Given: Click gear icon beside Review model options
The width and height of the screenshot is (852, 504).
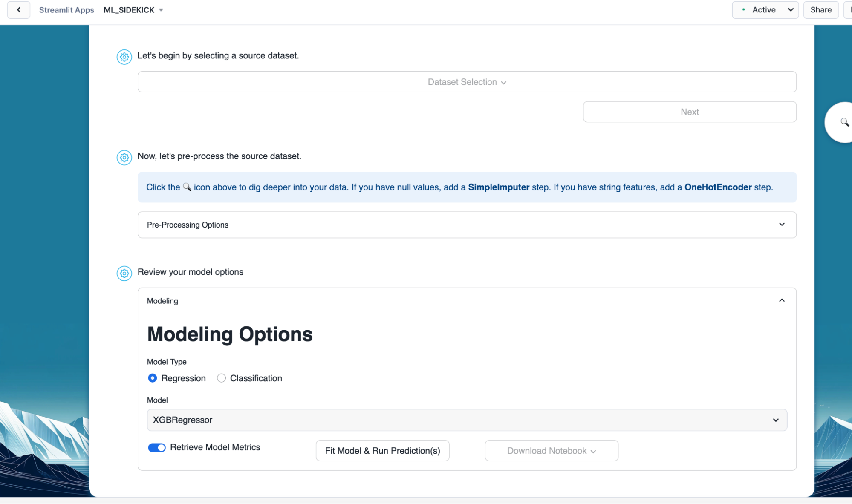Looking at the screenshot, I should click(x=124, y=273).
